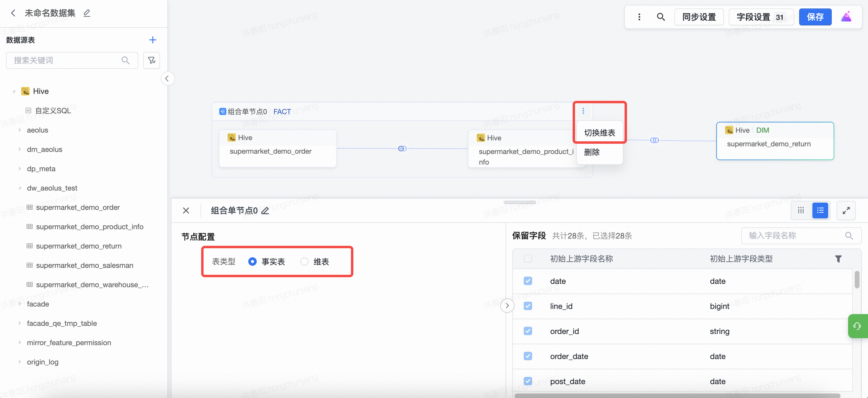Click the join icon between order and product_info

402,149
